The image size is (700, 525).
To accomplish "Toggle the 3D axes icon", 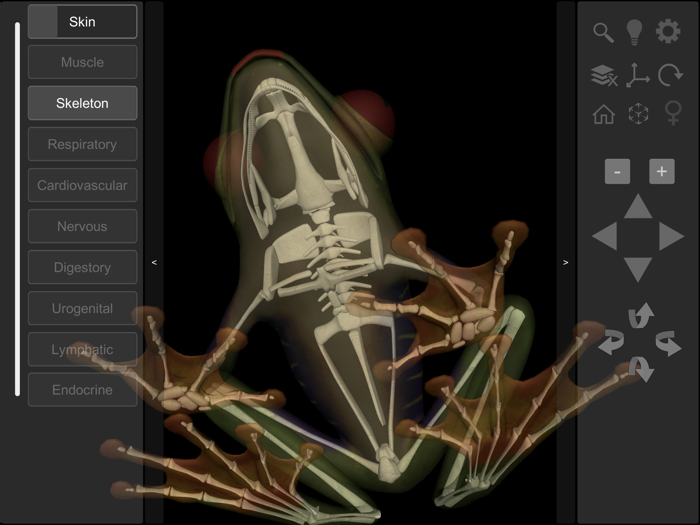I will click(x=638, y=75).
